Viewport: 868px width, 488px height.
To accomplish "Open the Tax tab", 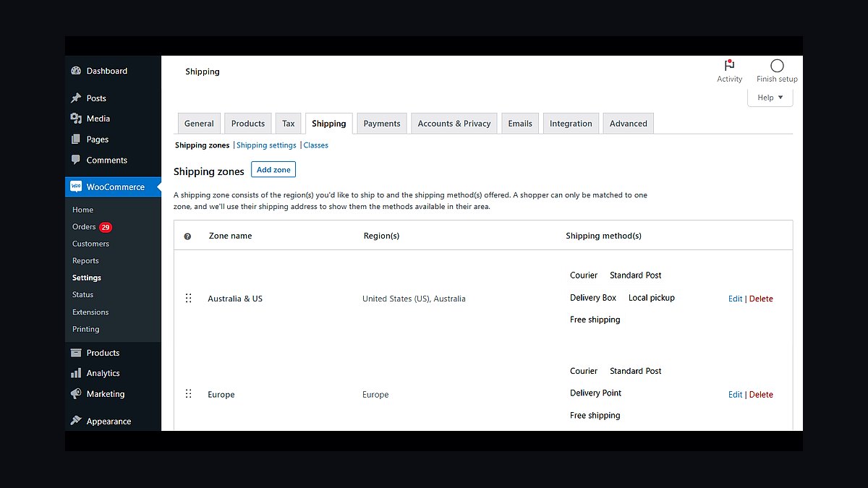I will [289, 124].
